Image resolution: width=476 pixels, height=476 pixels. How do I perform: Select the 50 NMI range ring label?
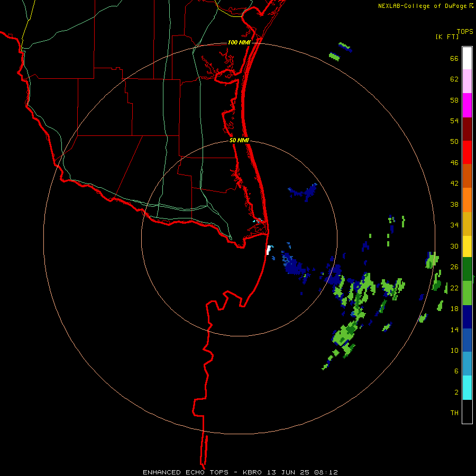click(239, 140)
